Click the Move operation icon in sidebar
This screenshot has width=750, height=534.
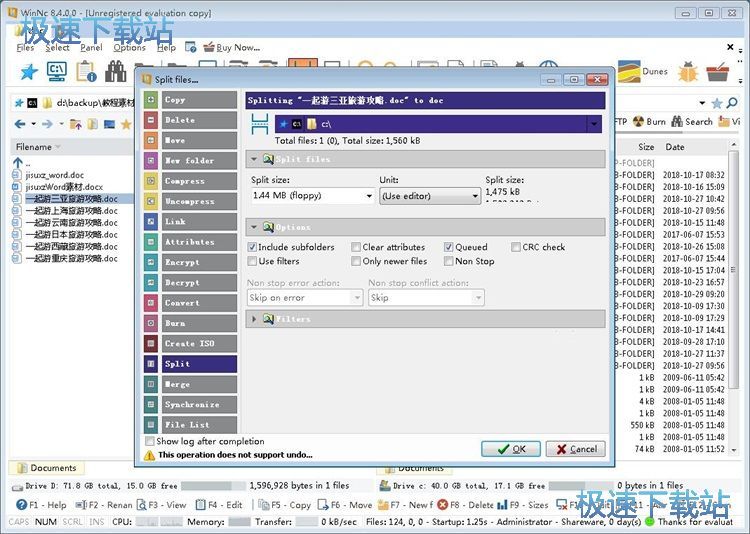tap(151, 140)
